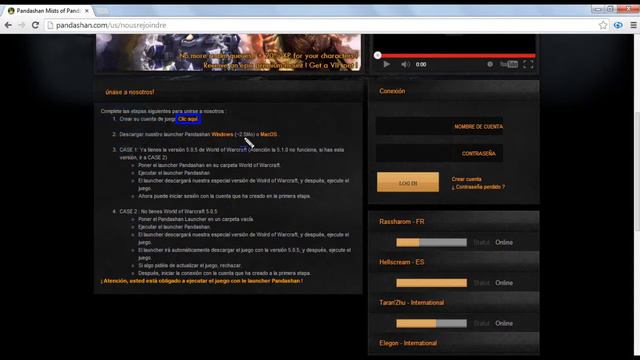Image resolution: width=640 pixels, height=360 pixels.
Task: Open the video settings gear icon
Action: click(490, 64)
